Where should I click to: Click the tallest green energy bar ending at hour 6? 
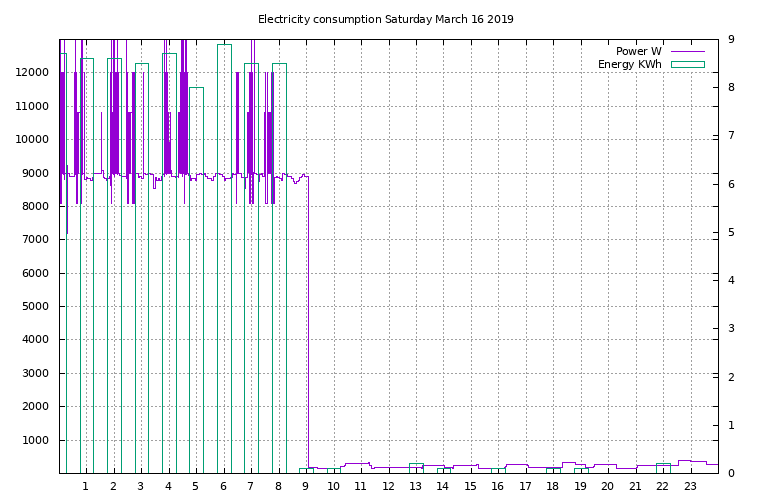[x=224, y=259]
